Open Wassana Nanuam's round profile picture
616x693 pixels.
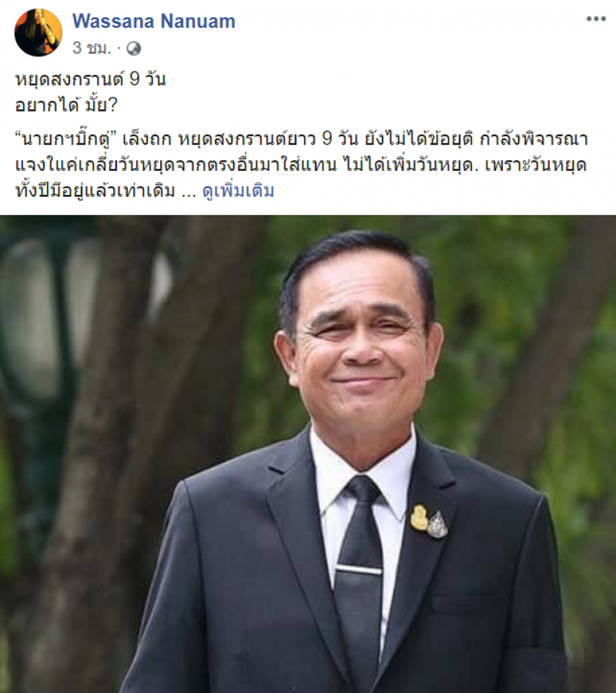tap(38, 32)
